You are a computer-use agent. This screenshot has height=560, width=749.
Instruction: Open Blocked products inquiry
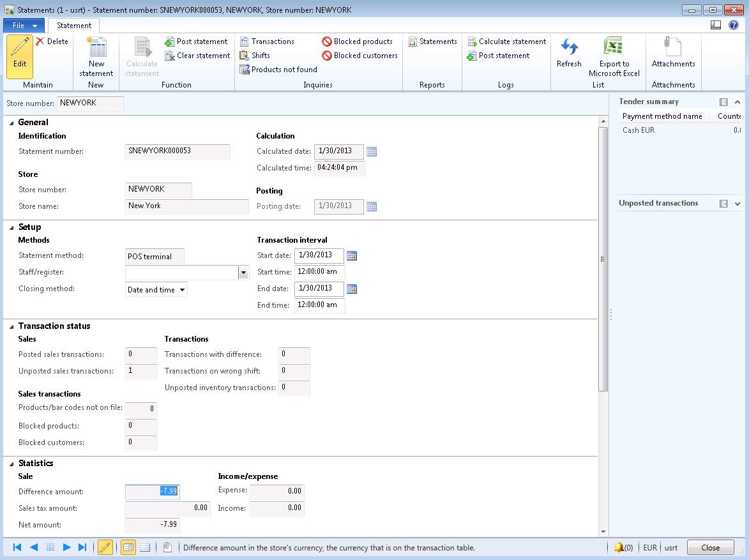(x=357, y=42)
